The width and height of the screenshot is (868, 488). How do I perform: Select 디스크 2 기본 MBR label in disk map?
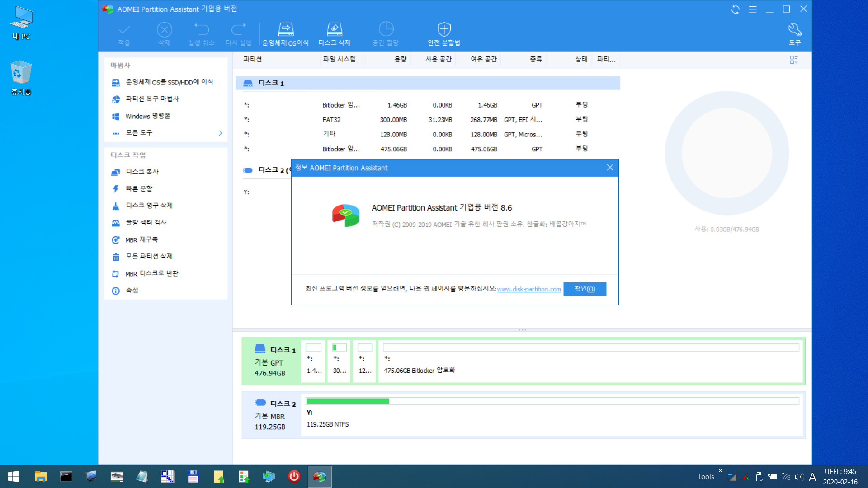271,415
